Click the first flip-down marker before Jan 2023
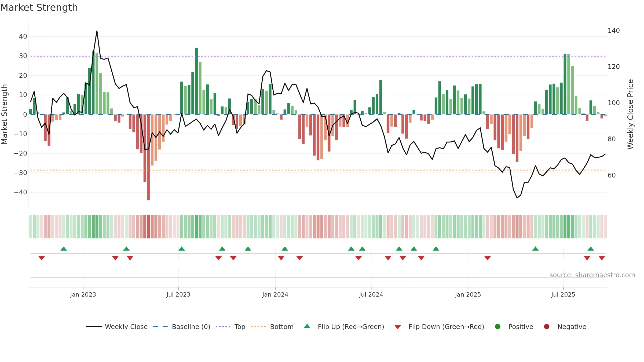The width and height of the screenshot is (644, 362). [42, 258]
